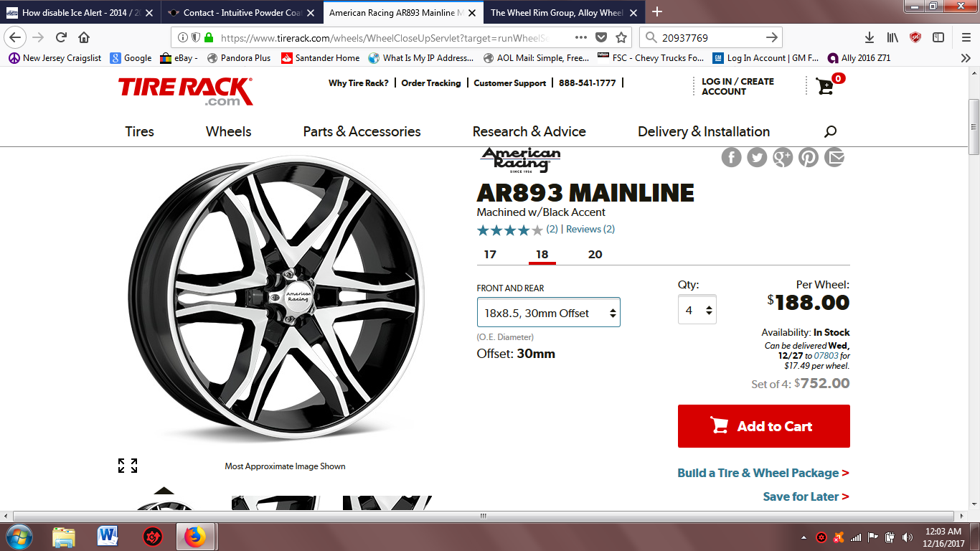Open the Customer Support link

tap(509, 83)
